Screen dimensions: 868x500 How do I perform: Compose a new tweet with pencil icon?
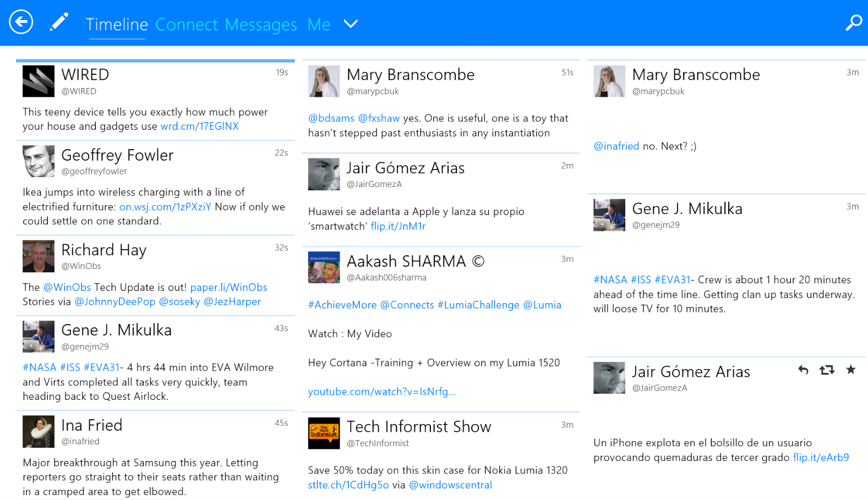(x=59, y=23)
